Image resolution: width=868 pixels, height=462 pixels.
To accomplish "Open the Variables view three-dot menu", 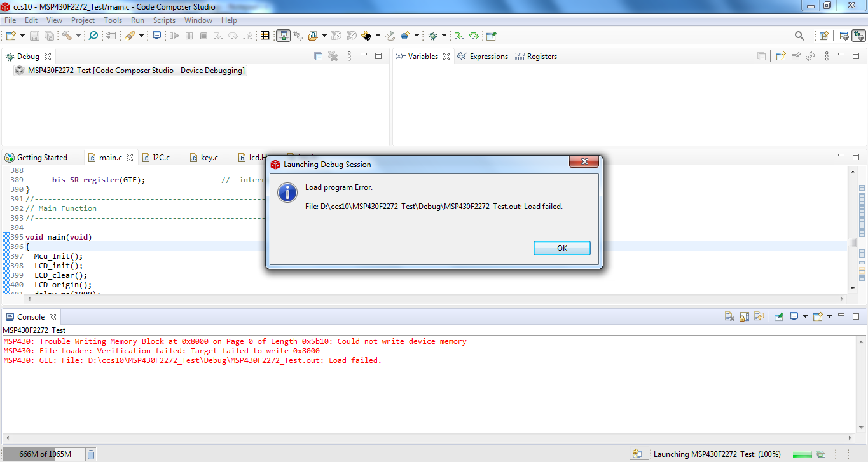I will click(x=827, y=57).
